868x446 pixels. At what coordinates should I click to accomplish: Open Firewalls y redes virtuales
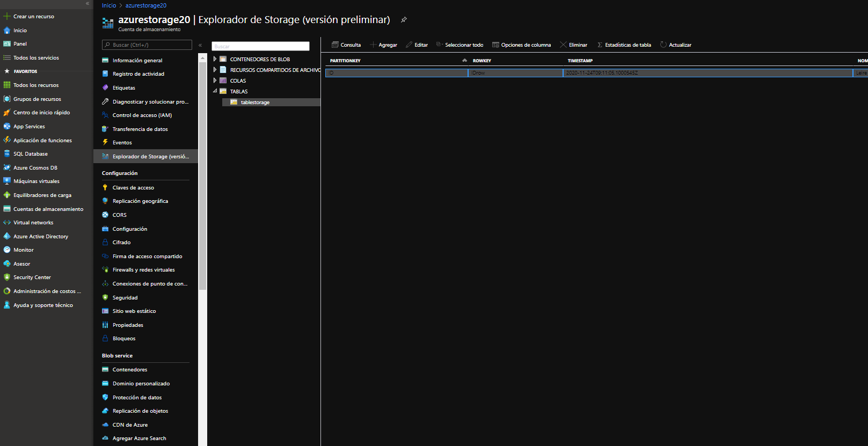click(x=144, y=270)
